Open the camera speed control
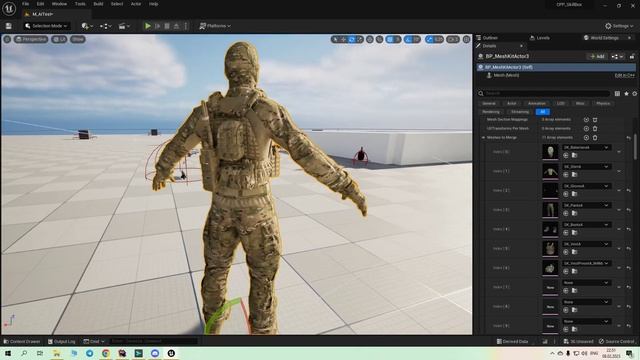 click(x=453, y=39)
